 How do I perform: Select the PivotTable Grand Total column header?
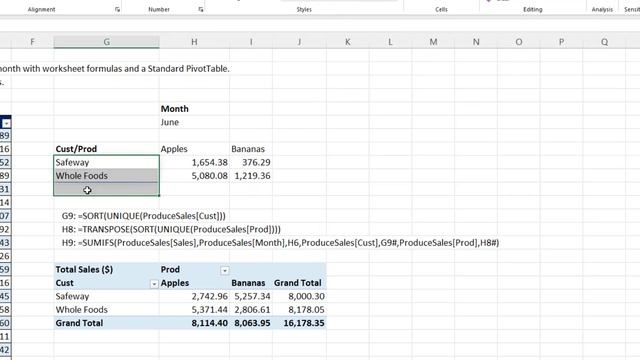[299, 283]
